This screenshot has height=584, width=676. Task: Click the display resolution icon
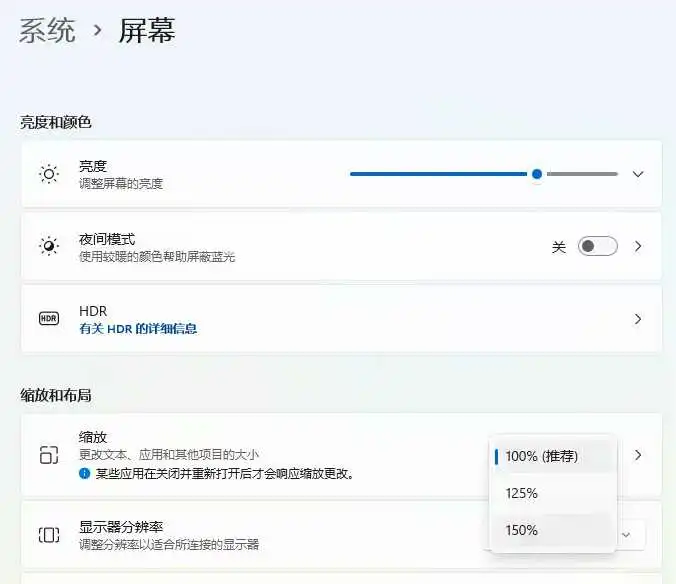point(49,535)
